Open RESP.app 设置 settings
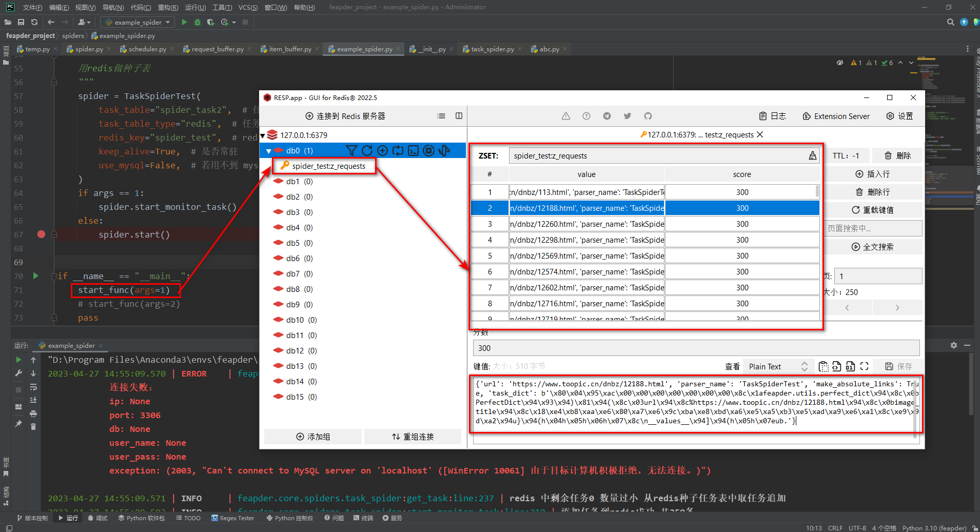Image resolution: width=980 pixels, height=532 pixels. (899, 116)
